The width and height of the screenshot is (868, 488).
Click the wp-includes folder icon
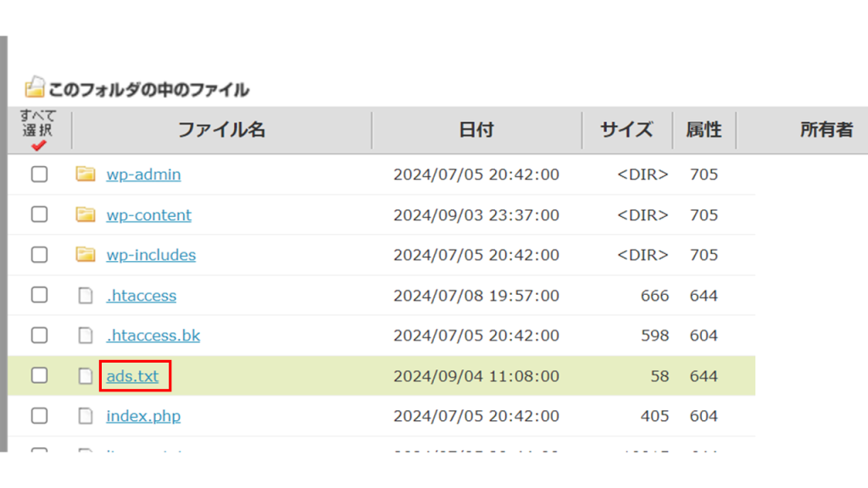(85, 255)
